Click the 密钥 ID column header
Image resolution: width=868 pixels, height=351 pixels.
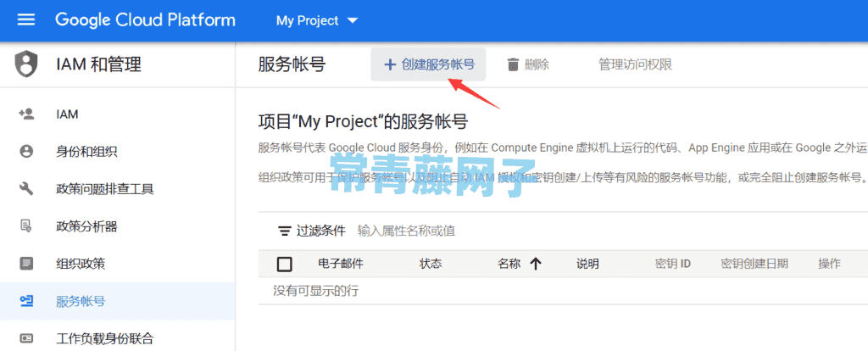[672, 264]
